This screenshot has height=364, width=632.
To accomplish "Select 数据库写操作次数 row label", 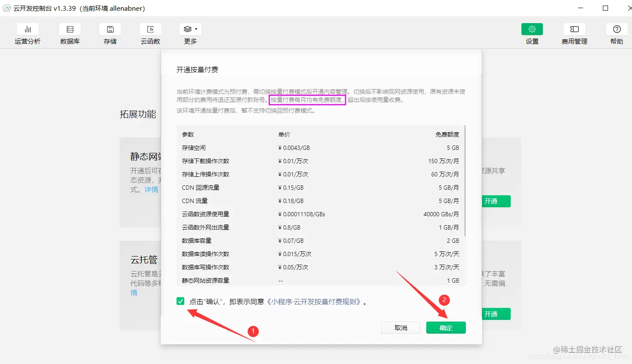I will [206, 267].
